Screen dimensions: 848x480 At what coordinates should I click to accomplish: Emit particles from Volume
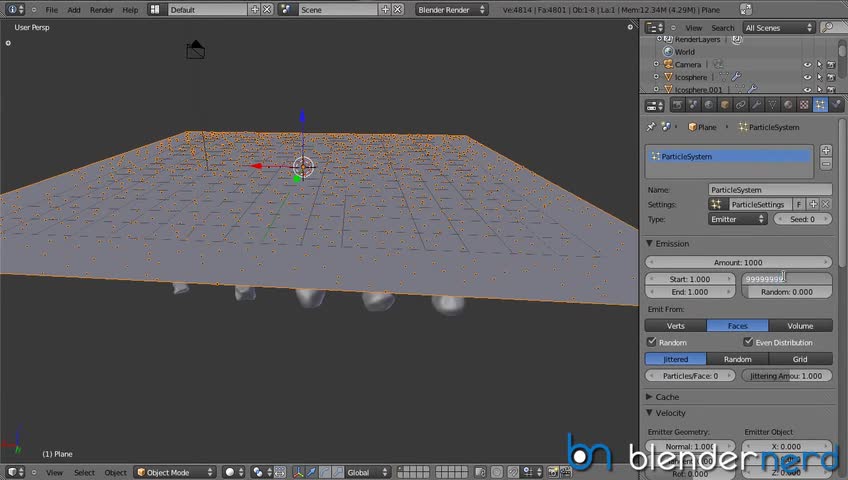pyautogui.click(x=800, y=325)
